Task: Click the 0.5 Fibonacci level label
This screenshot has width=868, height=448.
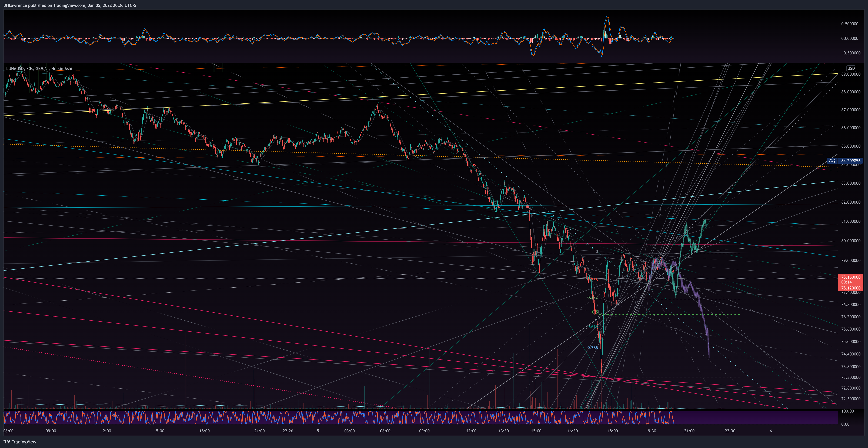Action: point(595,312)
